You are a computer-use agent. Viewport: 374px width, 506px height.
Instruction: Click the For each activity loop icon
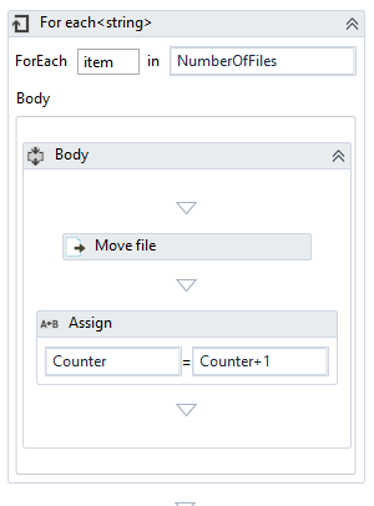pos(21,24)
